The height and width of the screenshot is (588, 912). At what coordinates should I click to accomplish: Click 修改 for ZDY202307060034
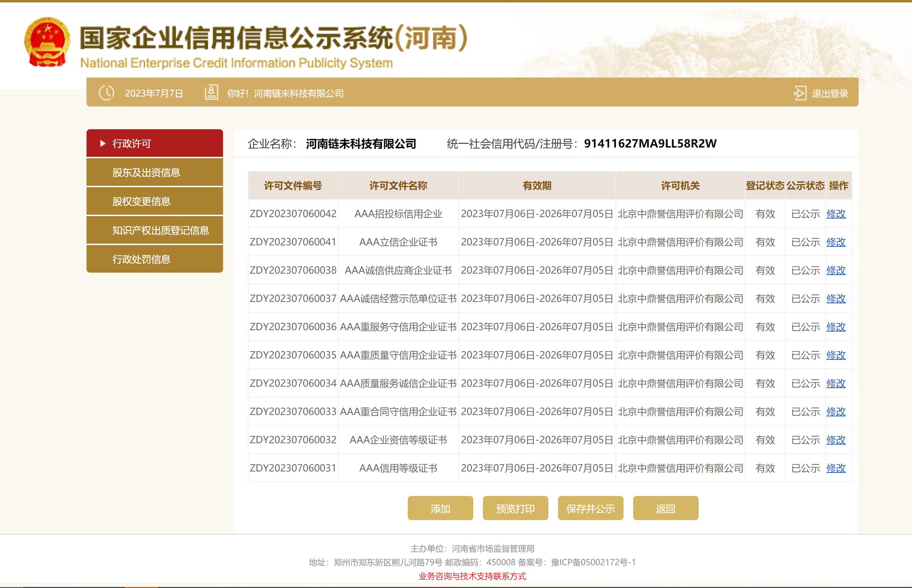[x=836, y=383]
